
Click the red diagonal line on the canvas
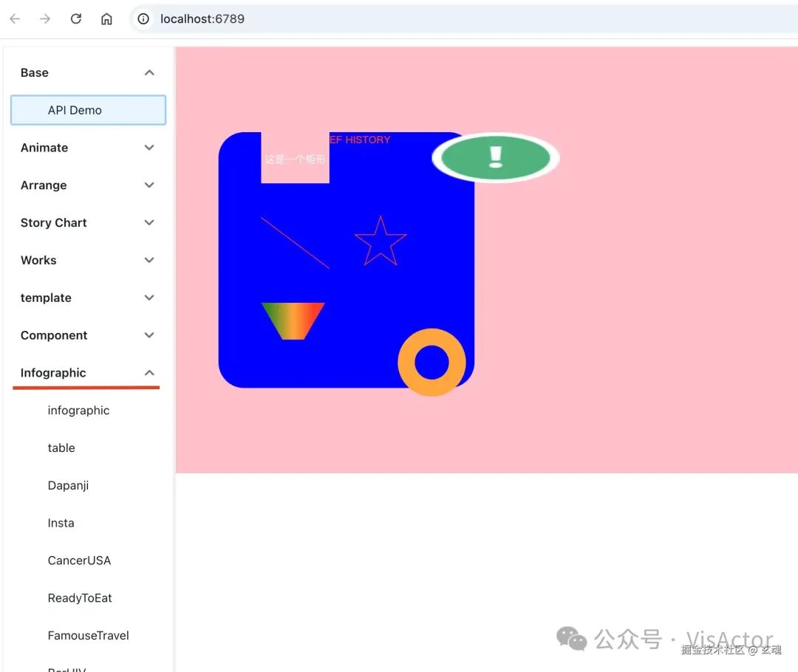tap(295, 243)
